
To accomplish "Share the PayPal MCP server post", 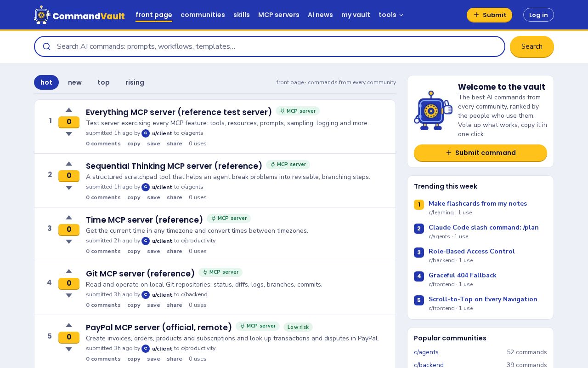I will pos(175,359).
